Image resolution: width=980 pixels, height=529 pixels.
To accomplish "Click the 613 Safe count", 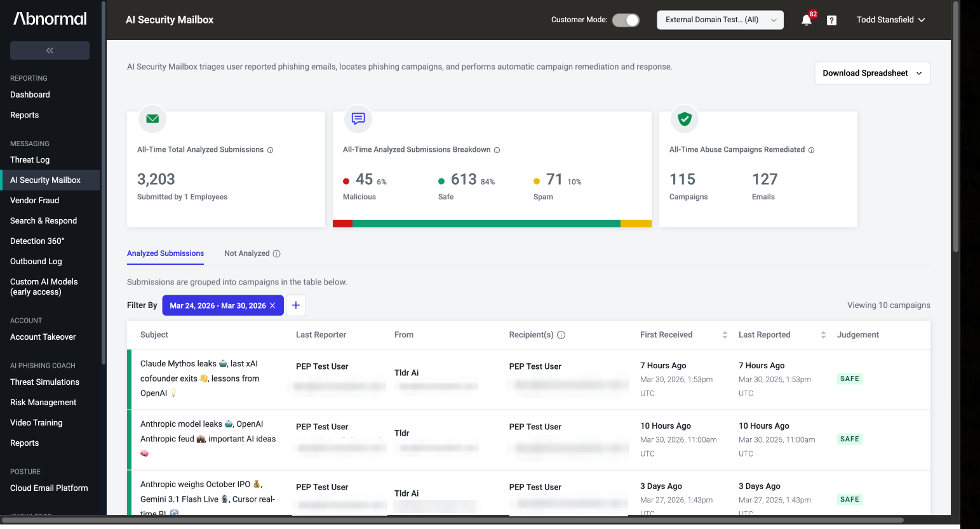I will [x=464, y=180].
